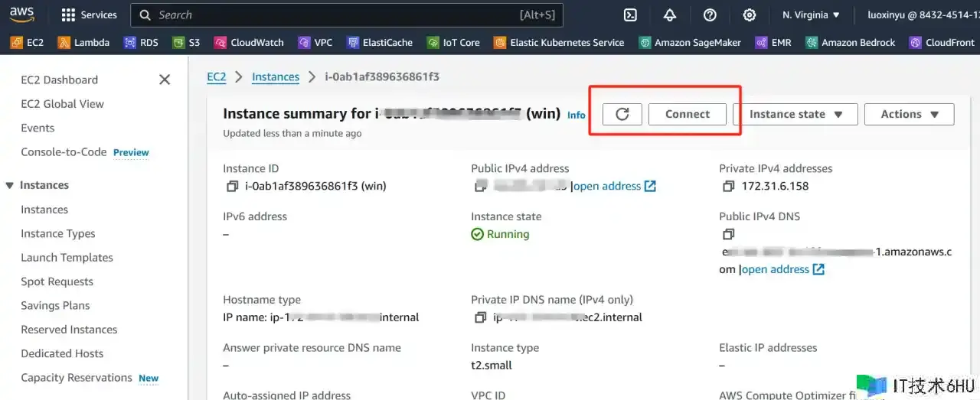Copy the private IPv4 address 172.31.6.158

(x=729, y=187)
